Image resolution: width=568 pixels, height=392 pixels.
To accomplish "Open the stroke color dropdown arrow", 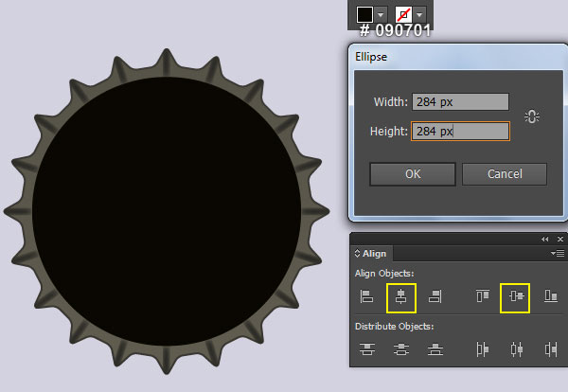I will pyautogui.click(x=419, y=15).
